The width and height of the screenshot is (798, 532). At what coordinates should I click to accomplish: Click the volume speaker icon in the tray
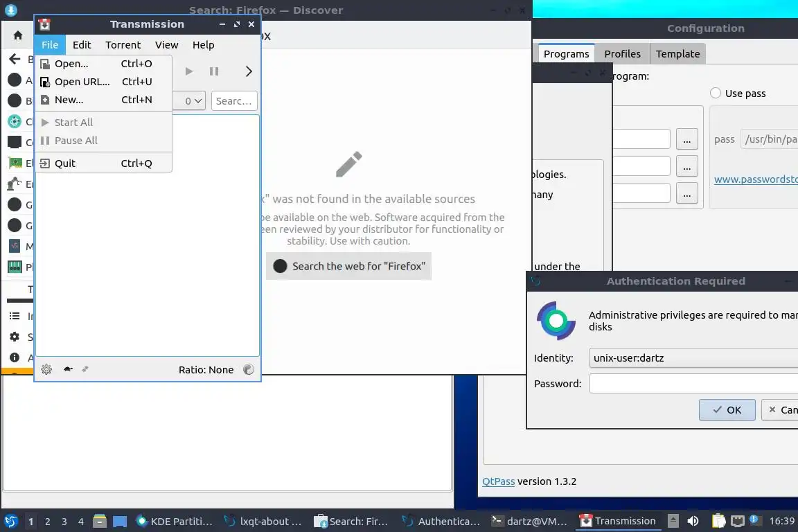693,521
